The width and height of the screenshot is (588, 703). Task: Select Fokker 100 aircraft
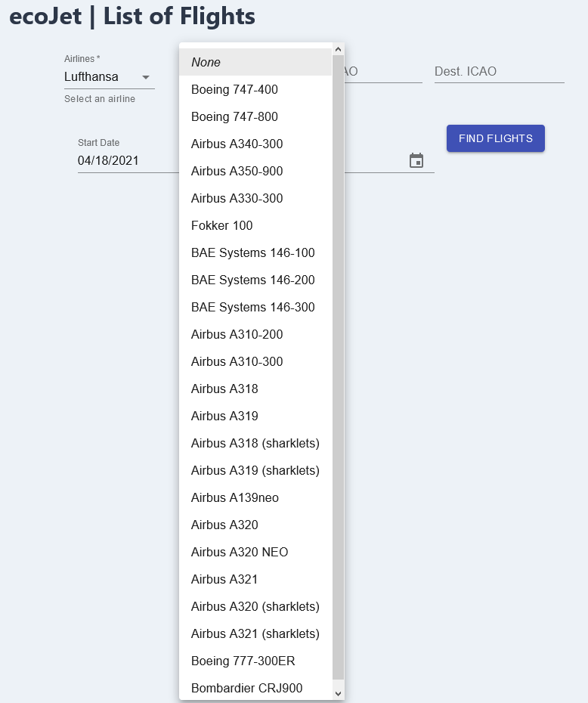(x=255, y=225)
